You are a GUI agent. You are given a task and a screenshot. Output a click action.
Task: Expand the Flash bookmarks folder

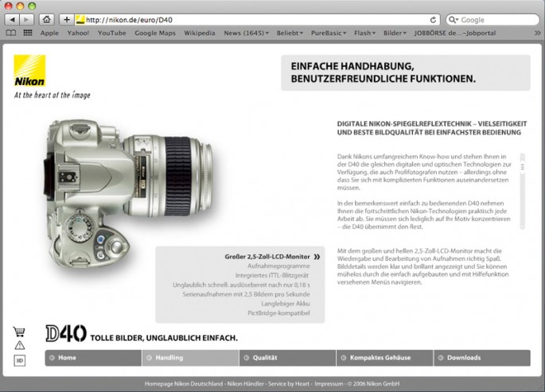tap(364, 33)
